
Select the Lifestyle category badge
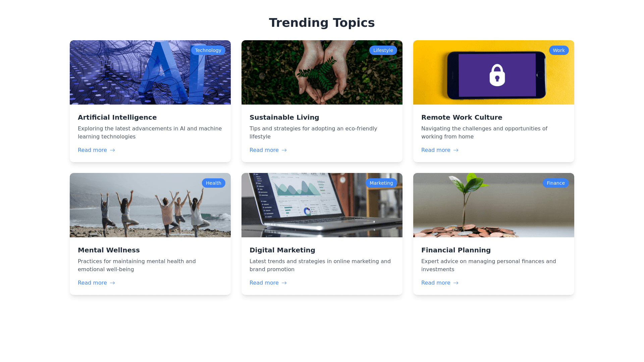tap(383, 50)
